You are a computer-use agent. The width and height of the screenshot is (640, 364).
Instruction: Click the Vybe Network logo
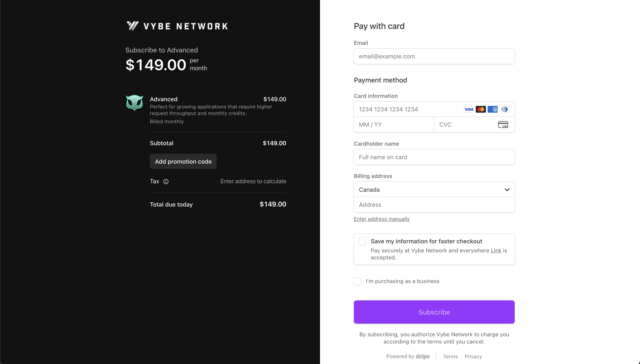tap(177, 26)
